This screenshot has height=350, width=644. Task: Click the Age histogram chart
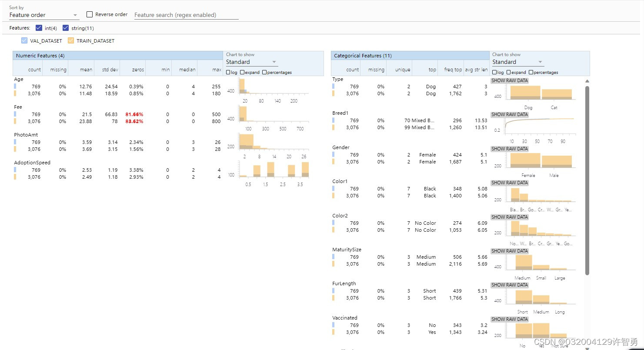point(274,86)
